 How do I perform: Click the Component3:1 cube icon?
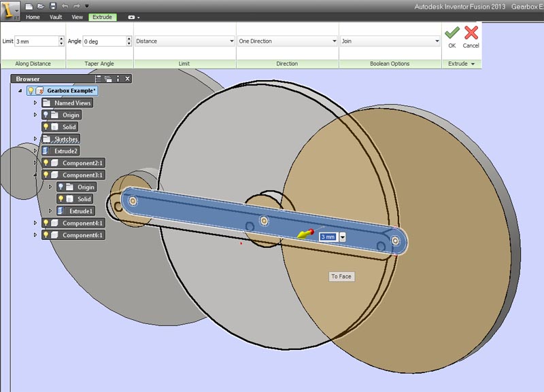coord(54,175)
